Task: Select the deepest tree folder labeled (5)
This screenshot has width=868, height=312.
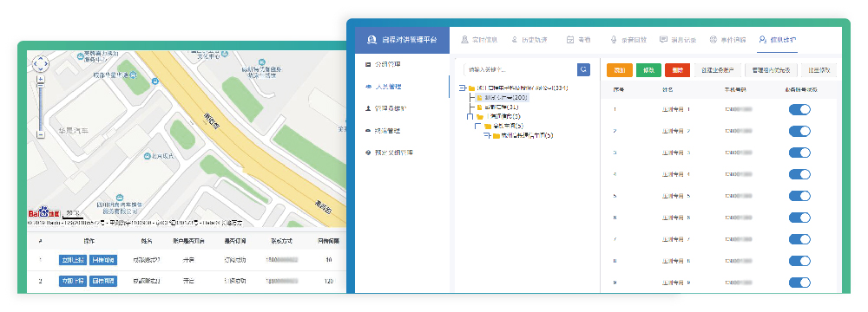Action: coord(523,135)
